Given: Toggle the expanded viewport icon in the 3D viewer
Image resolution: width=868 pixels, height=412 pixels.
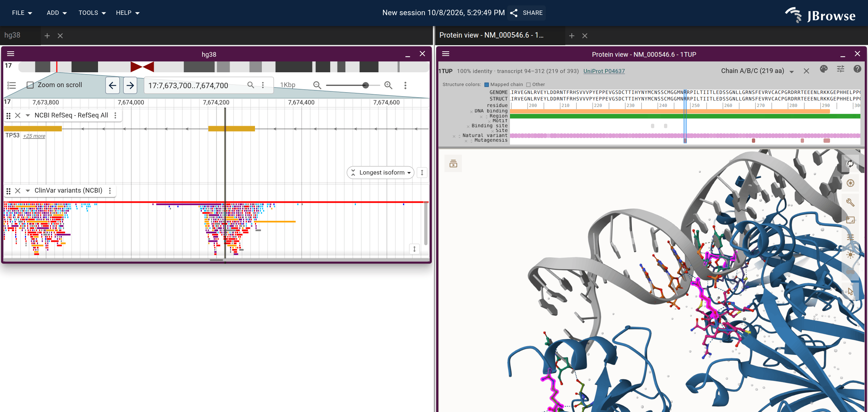Looking at the screenshot, I should click(x=850, y=220).
